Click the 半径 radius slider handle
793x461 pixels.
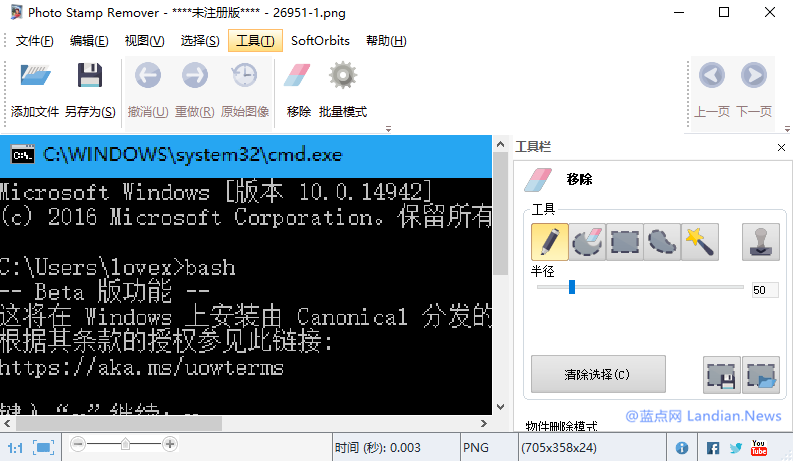pyautogui.click(x=572, y=287)
